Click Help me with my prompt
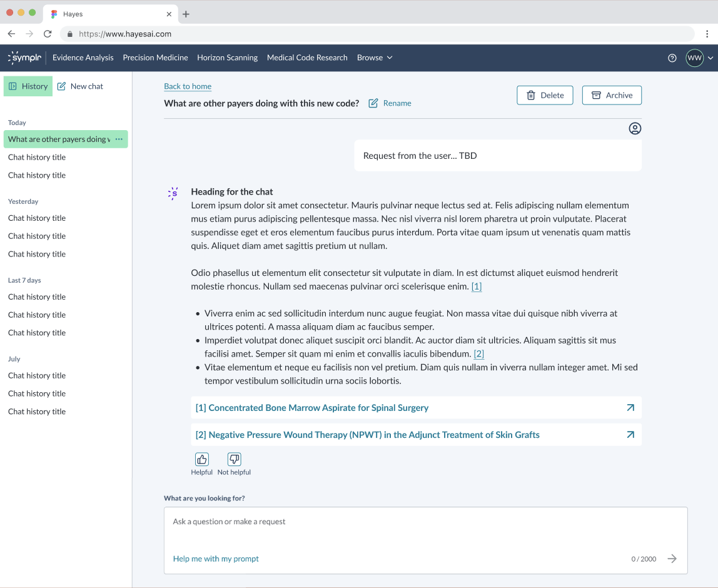This screenshot has width=718, height=588. pyautogui.click(x=216, y=559)
